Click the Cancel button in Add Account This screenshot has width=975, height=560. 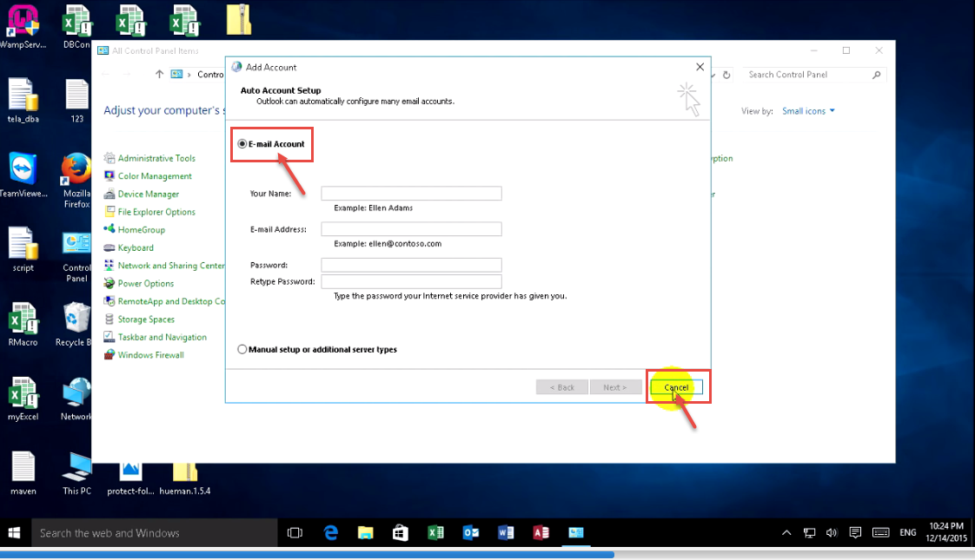[676, 387]
